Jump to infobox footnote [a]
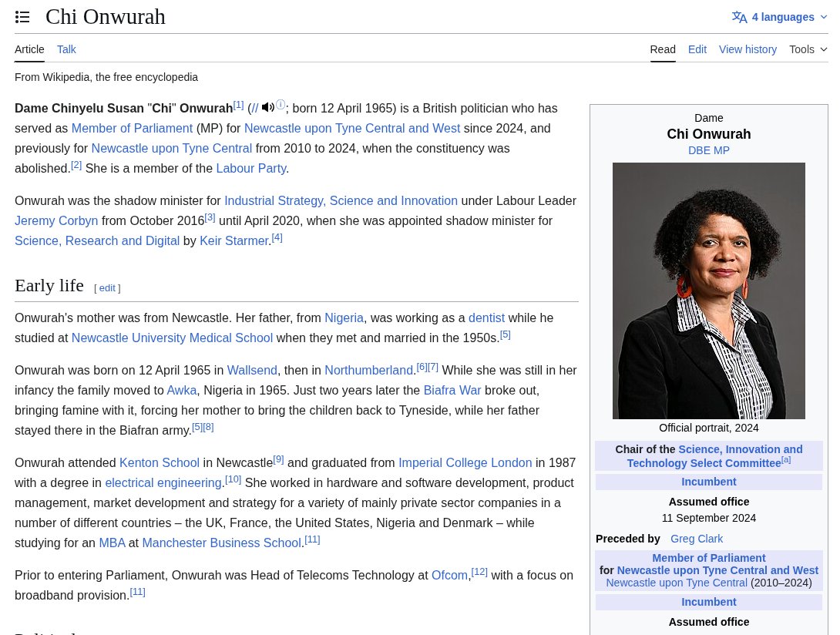This screenshot has width=840, height=635. tap(786, 460)
